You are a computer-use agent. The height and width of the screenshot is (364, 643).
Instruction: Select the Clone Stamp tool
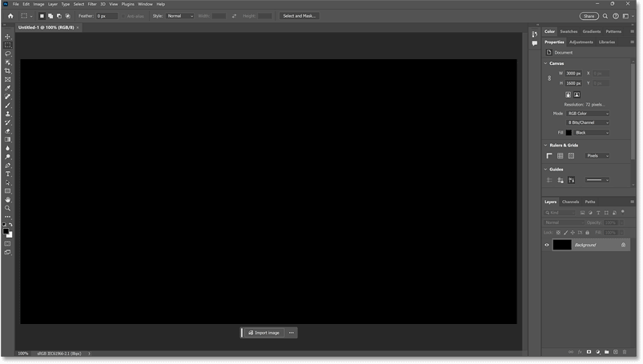click(8, 114)
